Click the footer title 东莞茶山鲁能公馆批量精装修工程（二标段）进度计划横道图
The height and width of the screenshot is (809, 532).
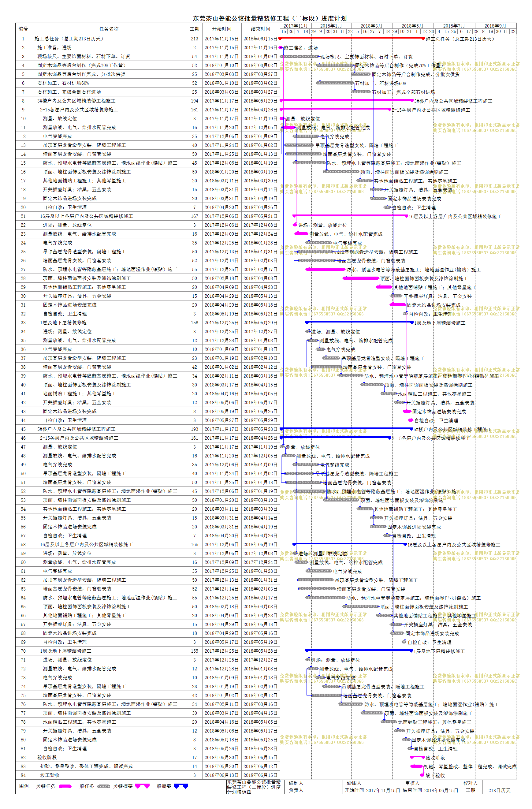pyautogui.click(x=254, y=787)
